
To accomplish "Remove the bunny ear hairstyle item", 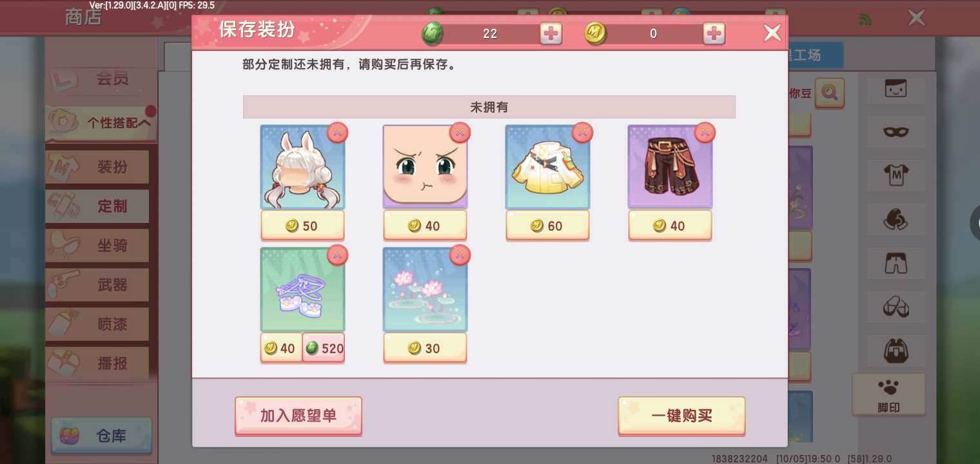I will tap(337, 132).
